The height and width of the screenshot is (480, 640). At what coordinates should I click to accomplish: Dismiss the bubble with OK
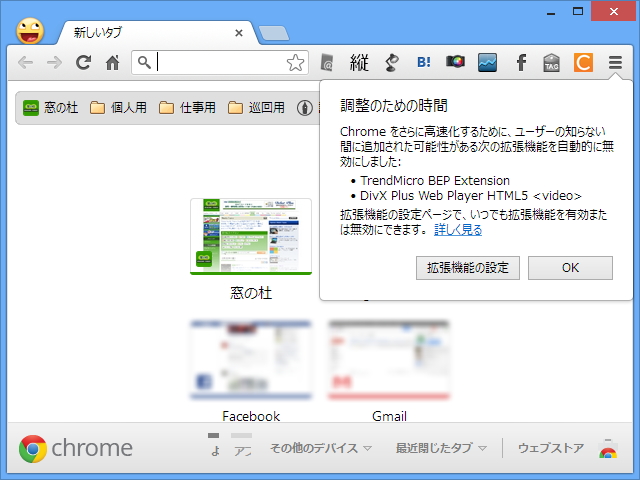click(570, 268)
